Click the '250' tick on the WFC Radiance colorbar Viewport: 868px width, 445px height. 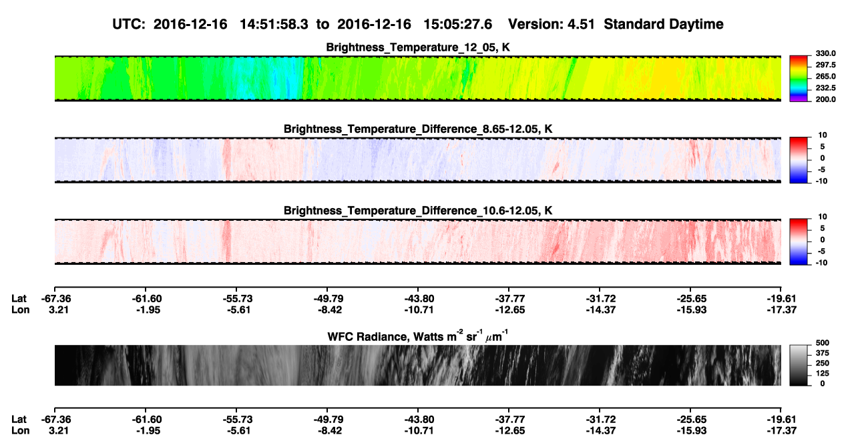tap(821, 363)
